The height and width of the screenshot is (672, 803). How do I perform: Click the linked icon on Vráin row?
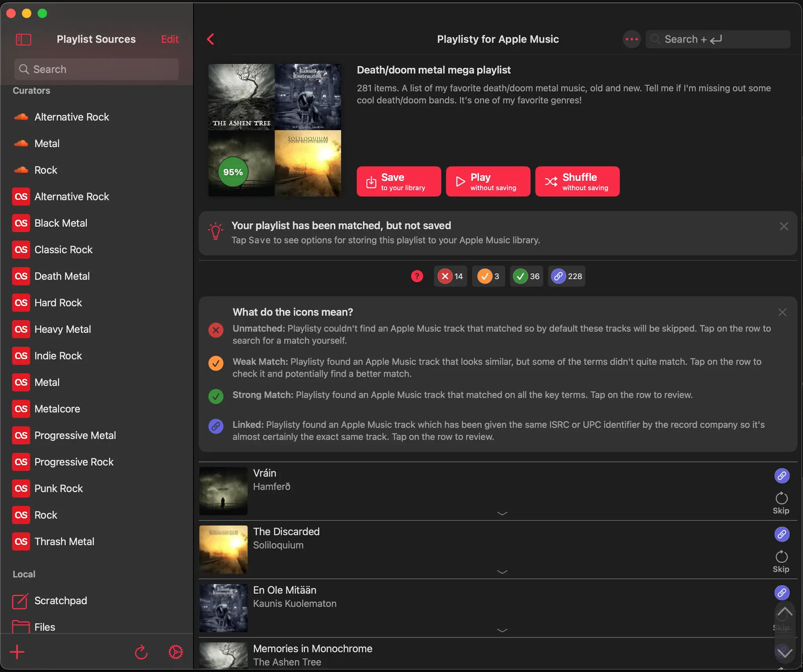(x=781, y=476)
